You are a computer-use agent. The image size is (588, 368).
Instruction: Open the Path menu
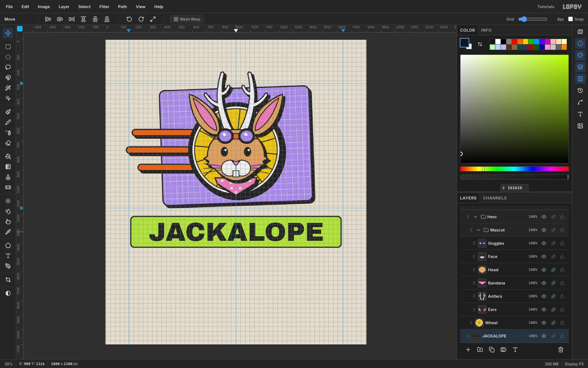click(122, 7)
